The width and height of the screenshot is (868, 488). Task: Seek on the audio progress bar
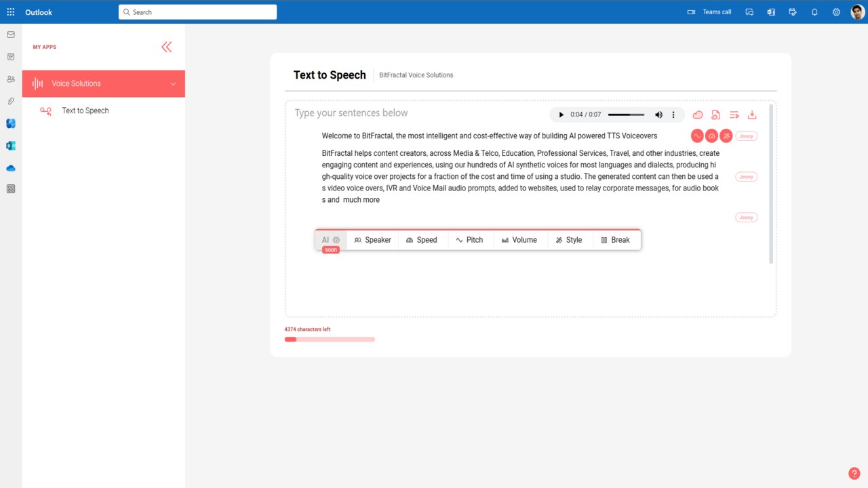[x=627, y=115]
